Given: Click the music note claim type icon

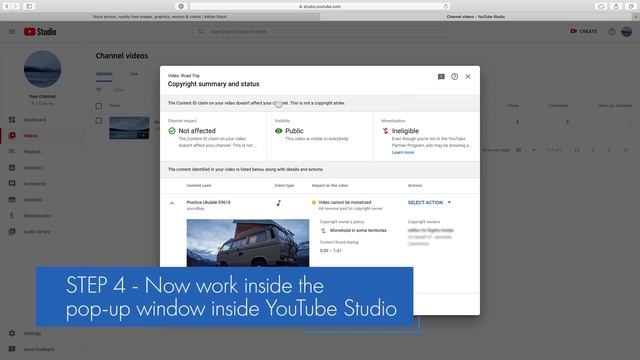Looking at the screenshot, I should click(279, 203).
